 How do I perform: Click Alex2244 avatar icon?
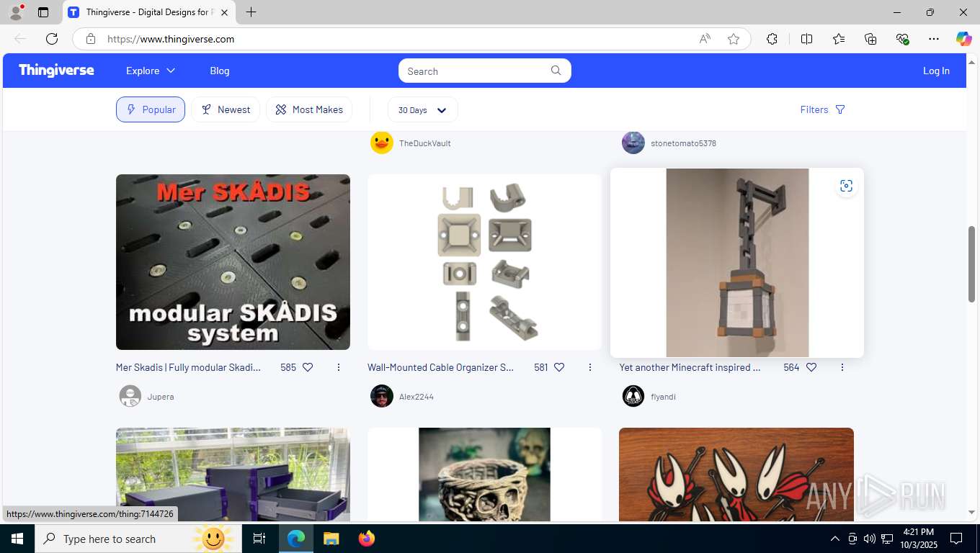[382, 396]
